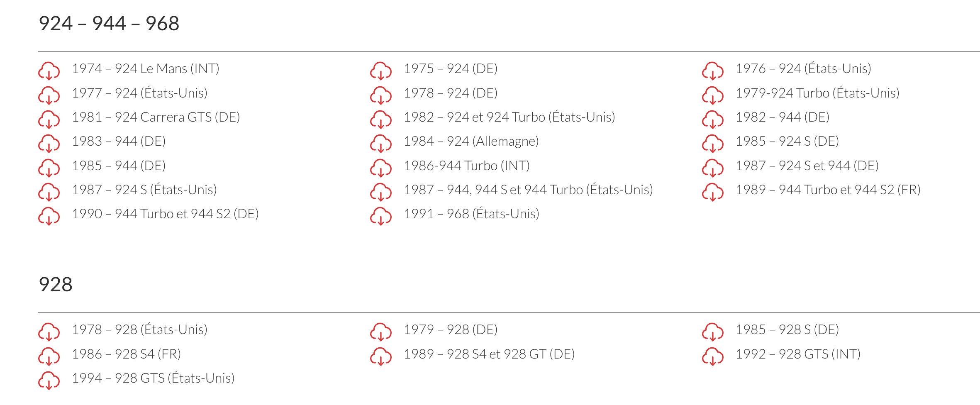Open the 1985 – 928 S (DE) link

(x=787, y=329)
